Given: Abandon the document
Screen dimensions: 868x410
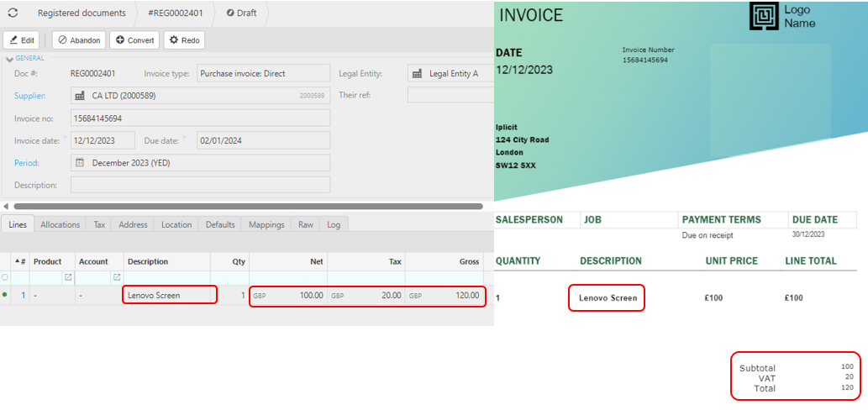Looking at the screenshot, I should point(79,40).
